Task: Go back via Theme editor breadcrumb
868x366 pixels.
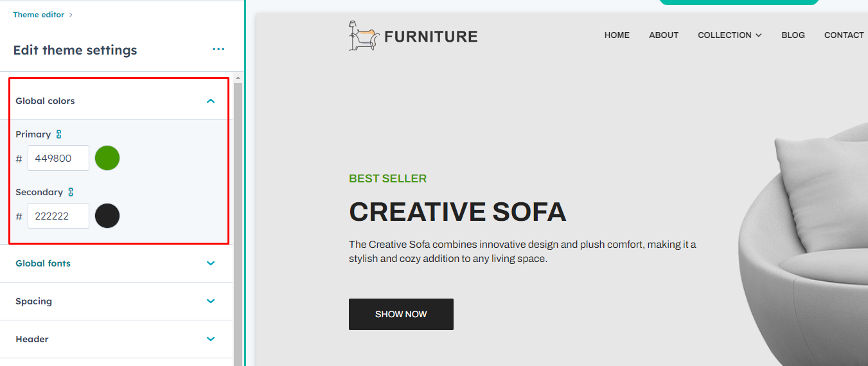Action: tap(39, 15)
